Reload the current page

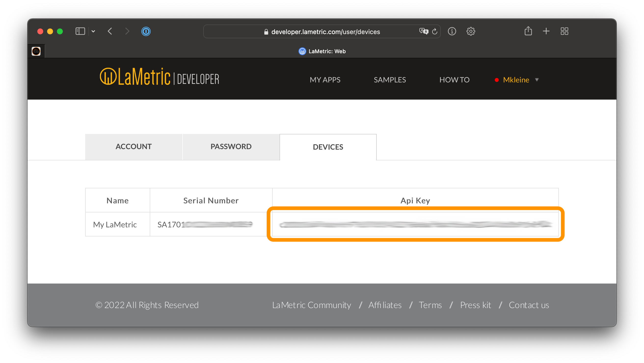pyautogui.click(x=434, y=31)
